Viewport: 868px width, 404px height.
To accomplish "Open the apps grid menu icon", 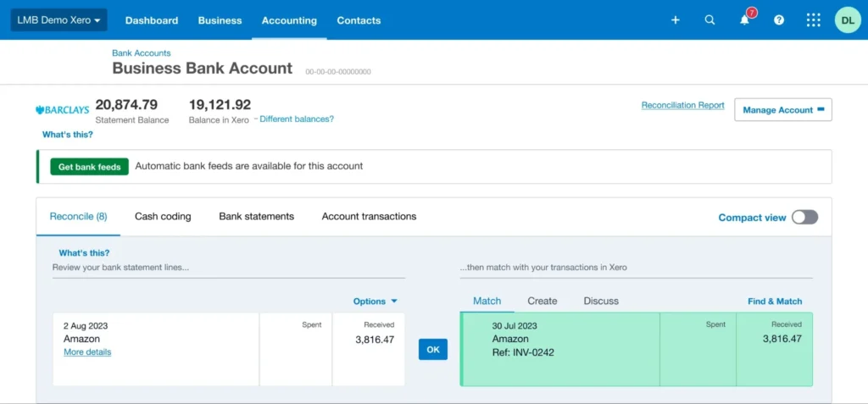I will click(x=813, y=20).
